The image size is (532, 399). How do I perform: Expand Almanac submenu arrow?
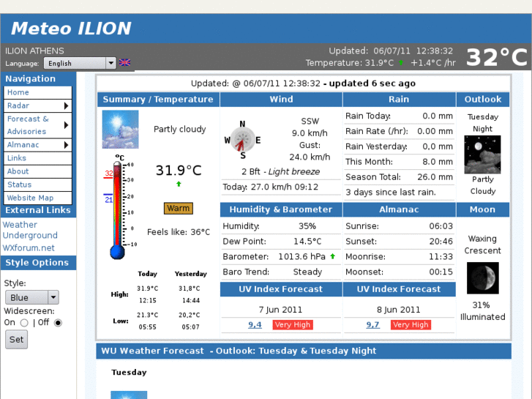click(66, 146)
